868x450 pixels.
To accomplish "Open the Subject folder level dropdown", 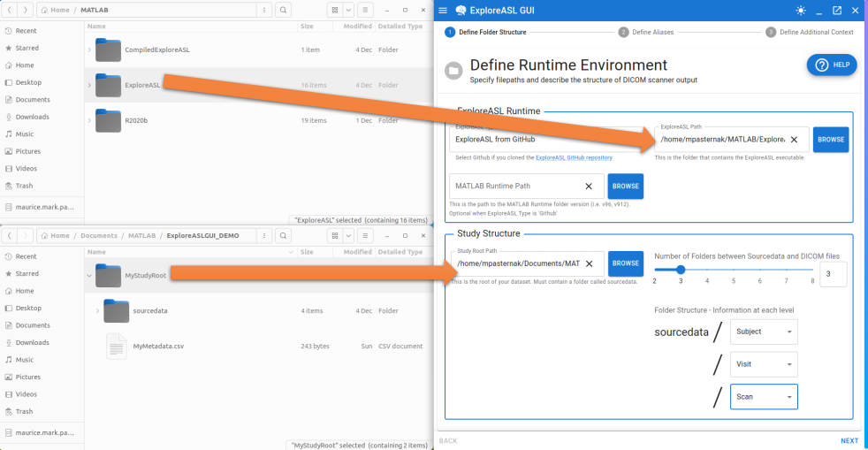I will [x=764, y=332].
